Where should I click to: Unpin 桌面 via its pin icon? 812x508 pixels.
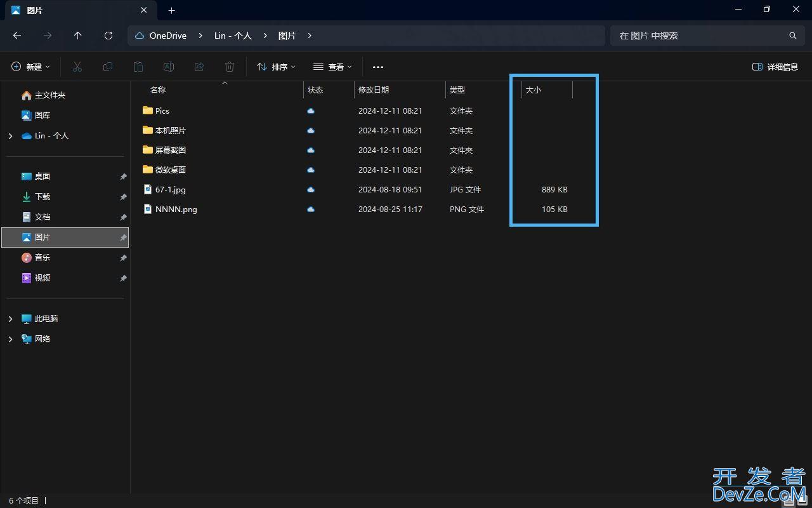[x=123, y=177]
